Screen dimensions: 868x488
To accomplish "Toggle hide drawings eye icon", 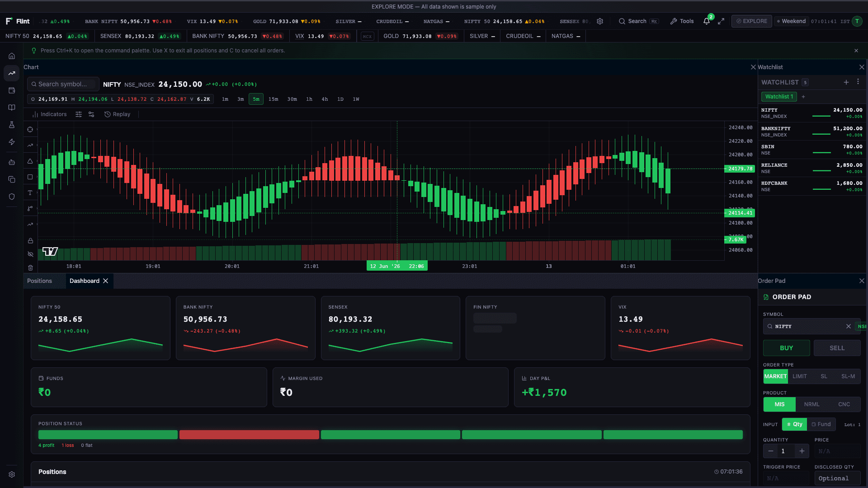I will [30, 254].
